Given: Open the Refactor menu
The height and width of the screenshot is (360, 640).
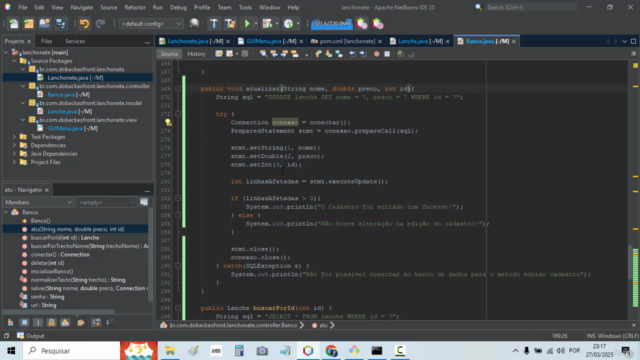Looking at the screenshot, I should tap(135, 7).
